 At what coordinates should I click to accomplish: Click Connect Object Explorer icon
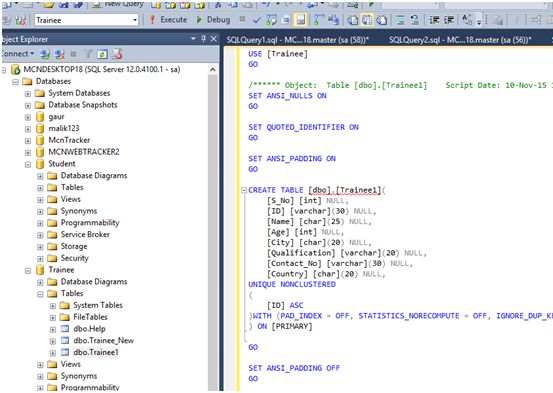(45, 54)
